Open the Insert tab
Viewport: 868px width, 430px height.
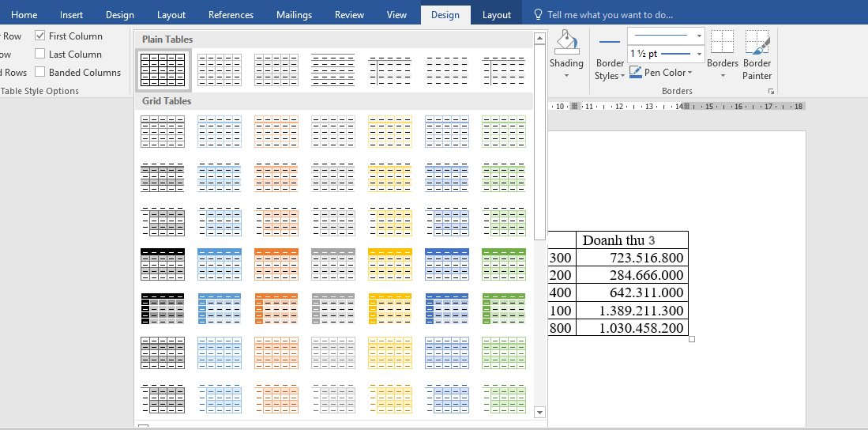click(71, 15)
